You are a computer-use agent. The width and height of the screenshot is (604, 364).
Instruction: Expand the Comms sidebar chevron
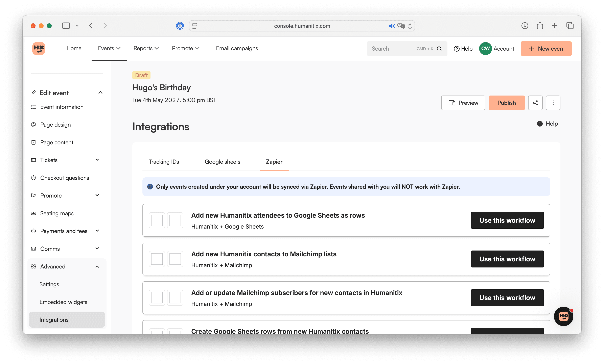97,248
